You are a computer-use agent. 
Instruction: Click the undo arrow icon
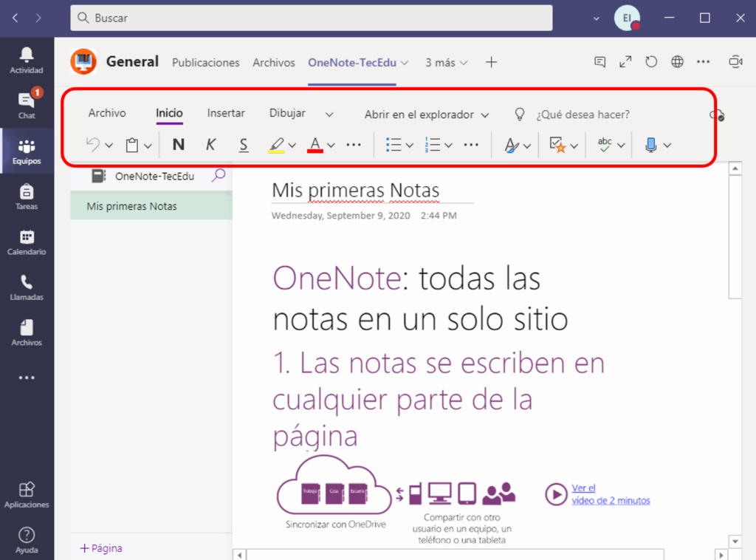point(93,145)
